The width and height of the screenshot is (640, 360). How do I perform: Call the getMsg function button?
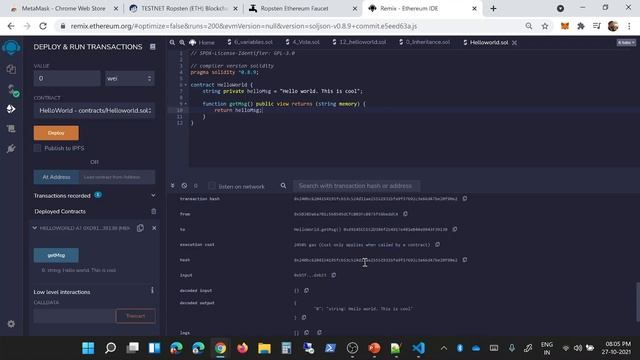56,255
